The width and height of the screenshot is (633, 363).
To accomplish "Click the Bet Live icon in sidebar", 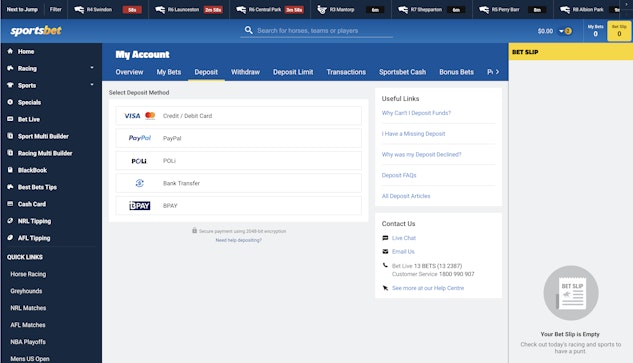I will coord(10,119).
